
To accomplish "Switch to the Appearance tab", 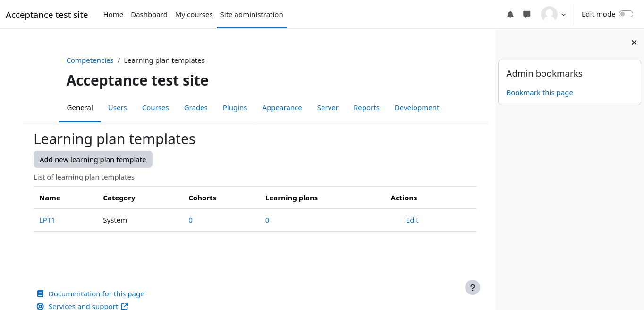I will (x=282, y=108).
